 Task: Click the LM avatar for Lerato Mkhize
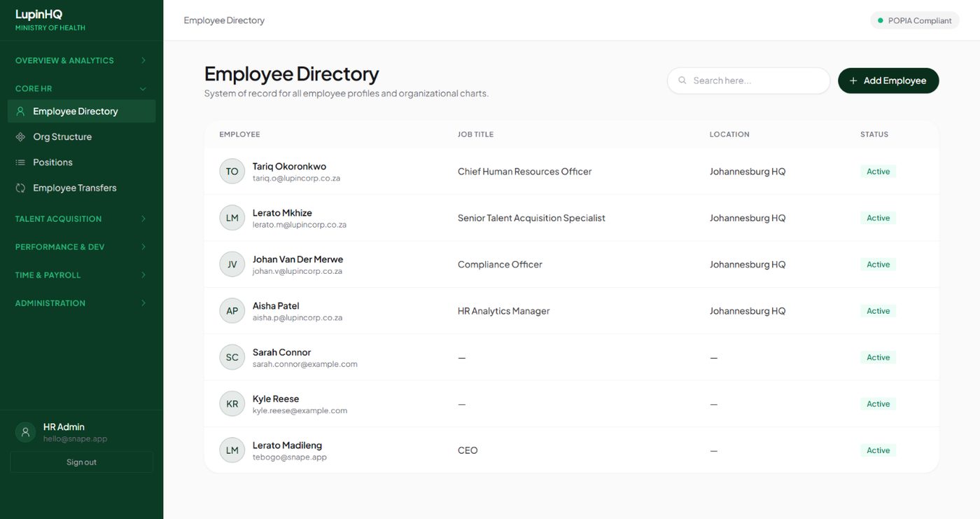(x=232, y=218)
